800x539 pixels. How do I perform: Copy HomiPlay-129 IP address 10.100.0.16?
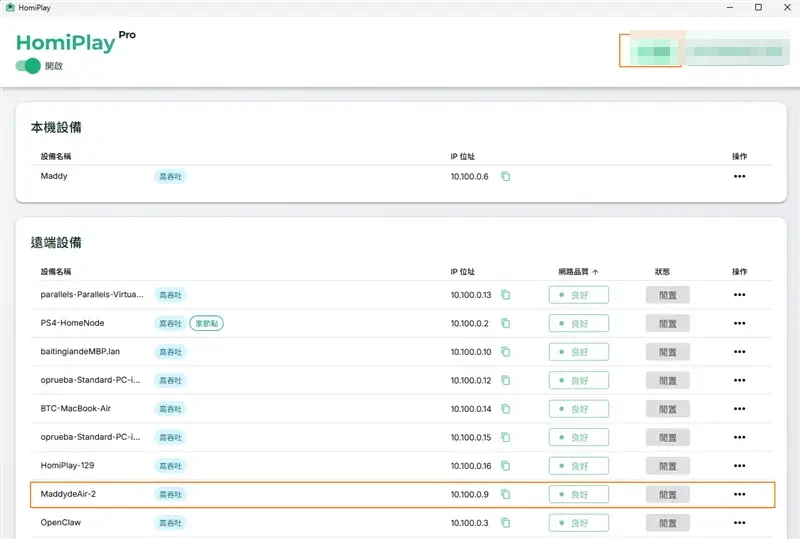point(505,466)
